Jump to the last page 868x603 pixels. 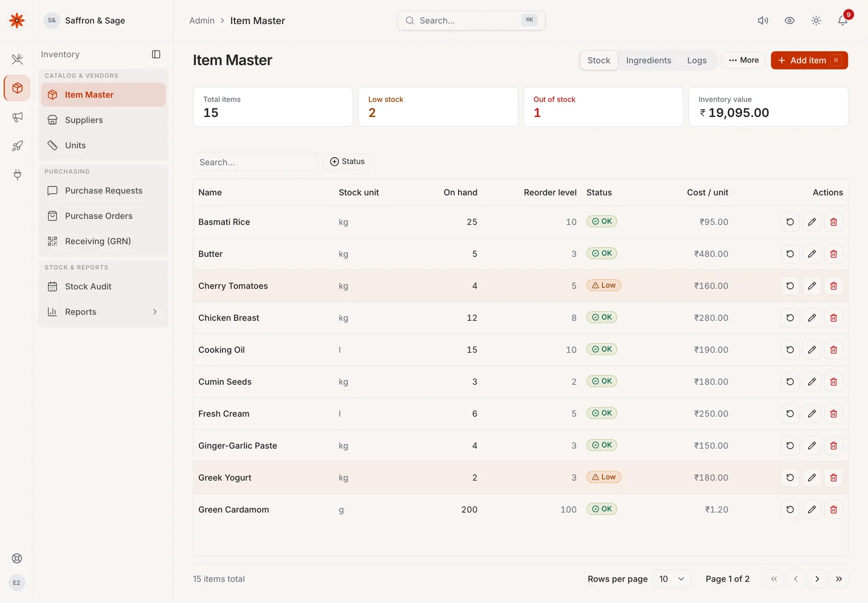tap(839, 579)
